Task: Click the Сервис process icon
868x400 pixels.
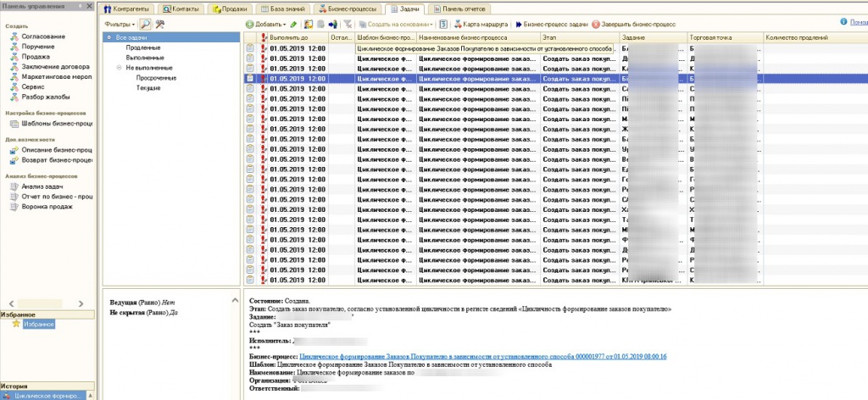Action: tap(14, 86)
